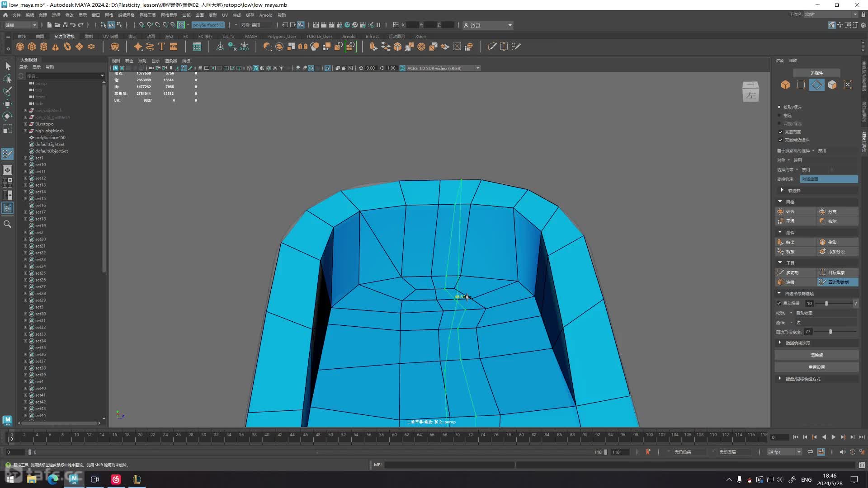This screenshot has width=868, height=488.
Task: Click the extrude icon in the shelf
Action: [373, 47]
